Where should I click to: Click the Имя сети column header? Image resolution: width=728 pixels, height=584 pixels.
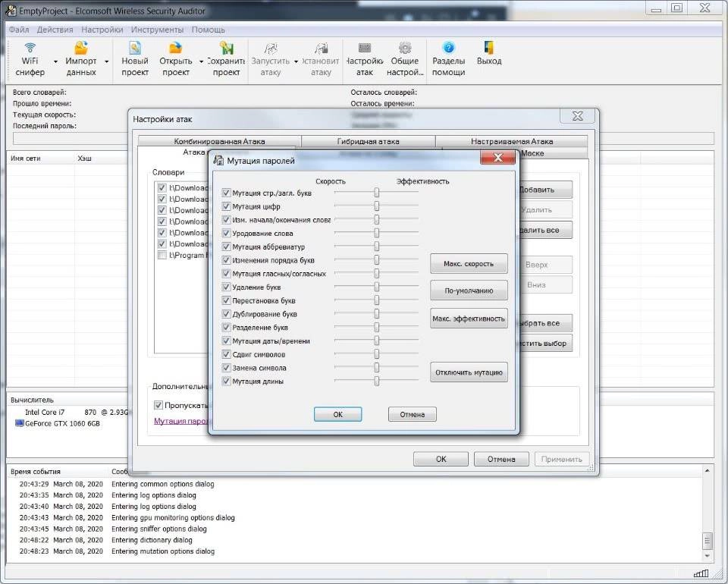click(26, 159)
